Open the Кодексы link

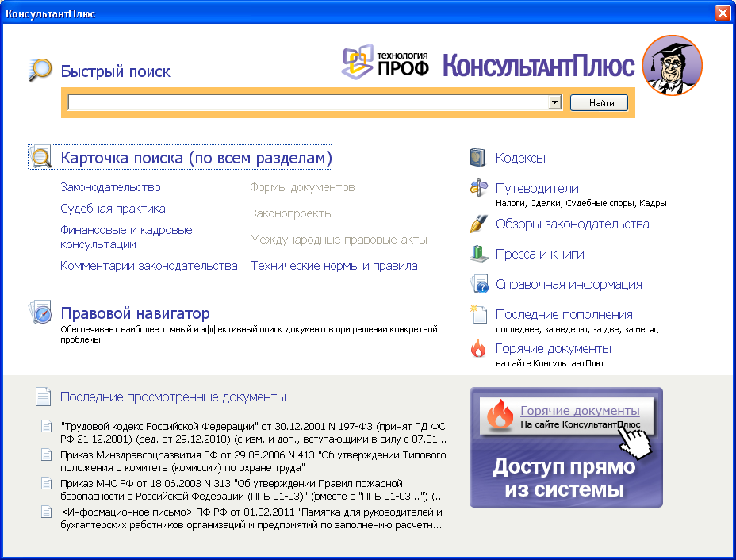[520, 158]
